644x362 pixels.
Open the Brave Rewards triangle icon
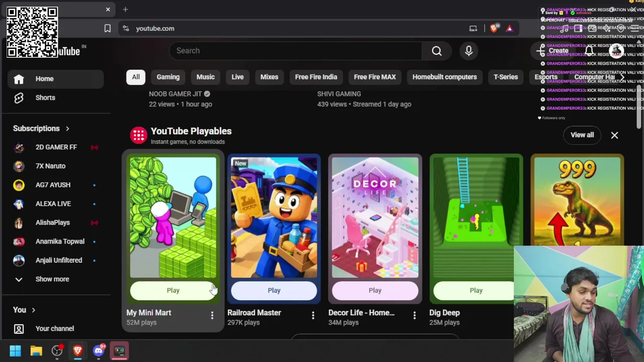(x=510, y=29)
